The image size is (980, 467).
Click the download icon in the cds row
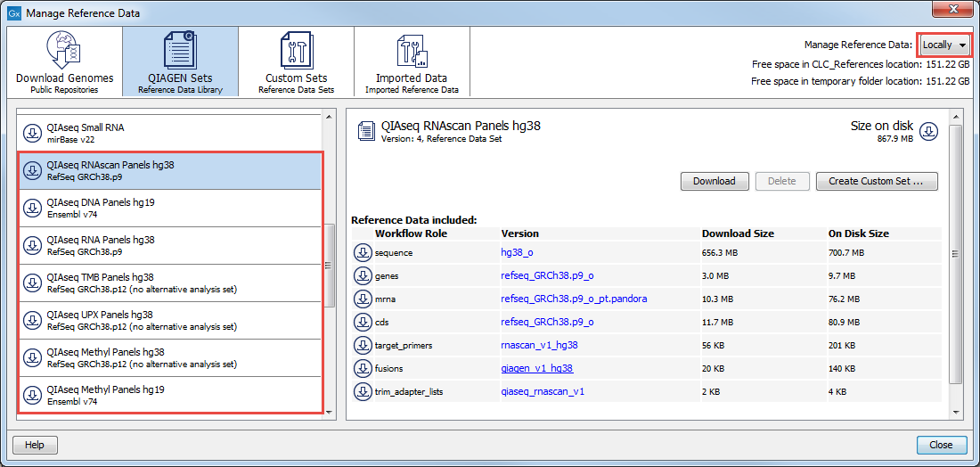(362, 322)
